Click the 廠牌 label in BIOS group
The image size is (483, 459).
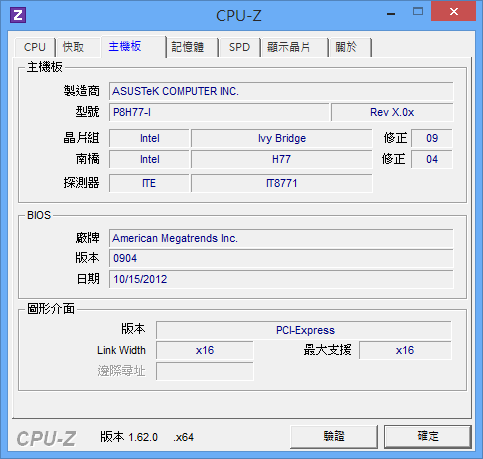tap(87, 238)
